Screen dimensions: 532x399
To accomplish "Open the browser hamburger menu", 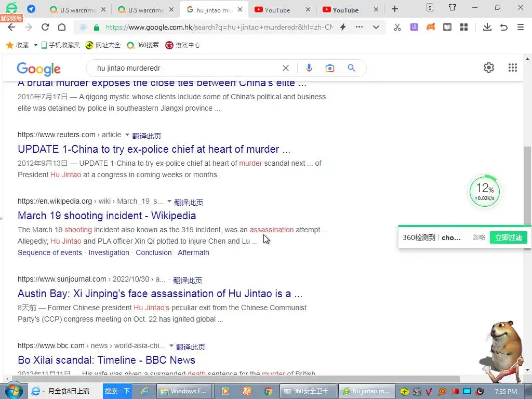I will click(x=521, y=27).
